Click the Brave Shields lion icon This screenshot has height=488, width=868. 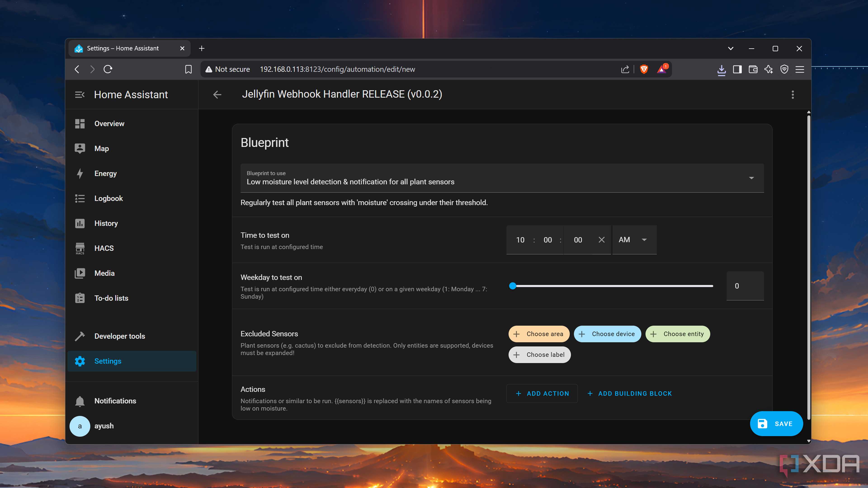644,69
